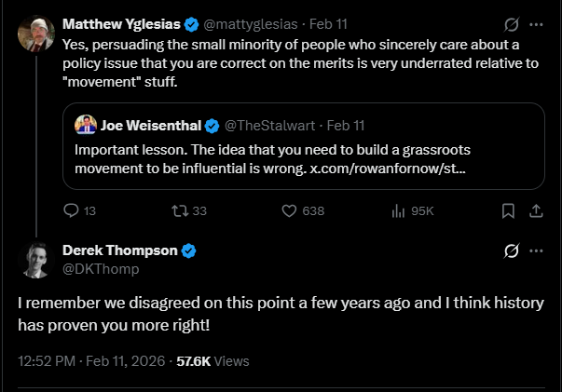Image resolution: width=562 pixels, height=392 pixels.
Task: Click Derek Thompson's verified badge
Action: coord(188,250)
